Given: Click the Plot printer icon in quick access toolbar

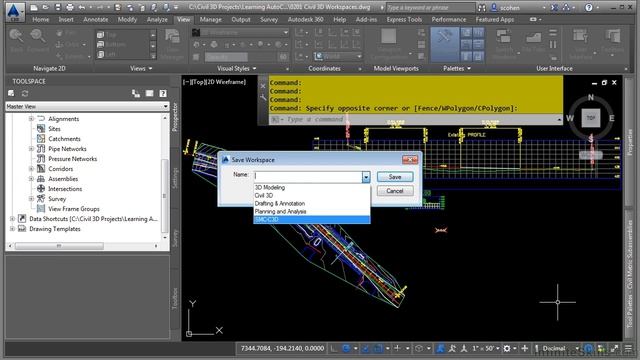Looking at the screenshot, I should click(70, 7).
